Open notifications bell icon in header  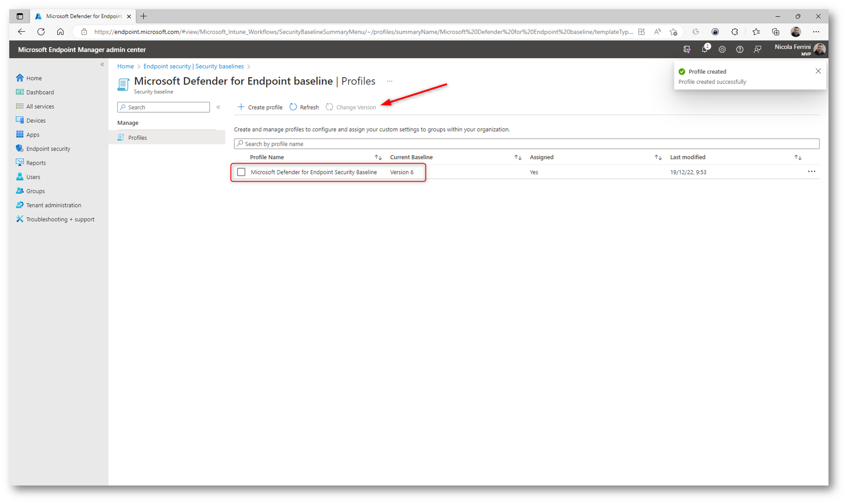(704, 50)
